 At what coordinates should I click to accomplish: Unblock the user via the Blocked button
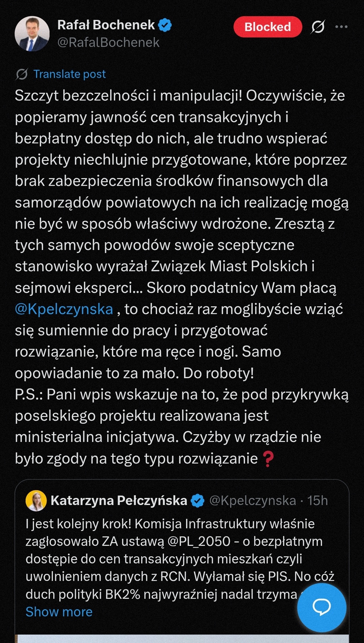[268, 27]
